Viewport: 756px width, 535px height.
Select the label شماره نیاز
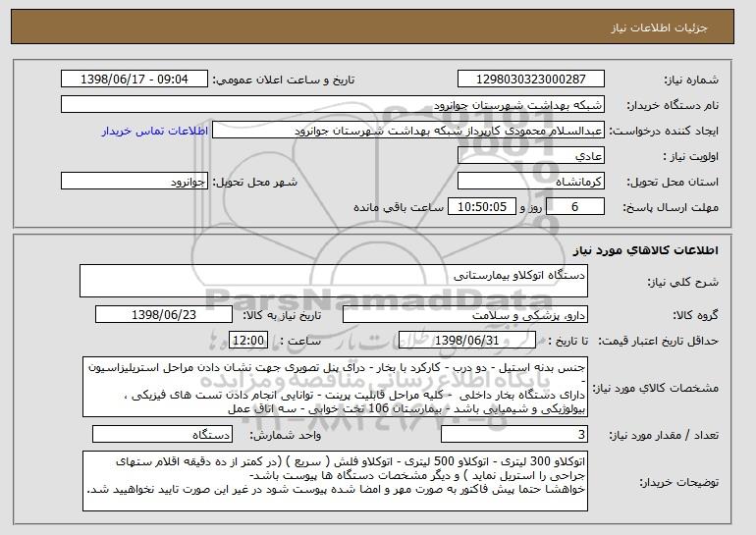click(691, 80)
